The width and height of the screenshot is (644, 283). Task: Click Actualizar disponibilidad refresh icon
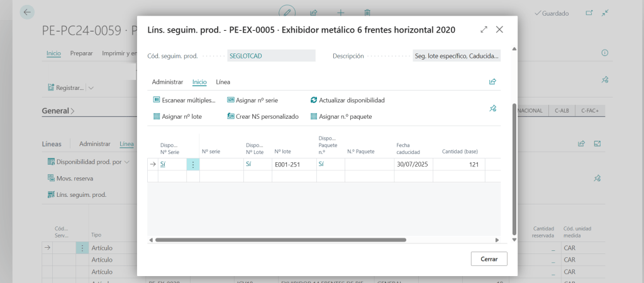point(314,100)
